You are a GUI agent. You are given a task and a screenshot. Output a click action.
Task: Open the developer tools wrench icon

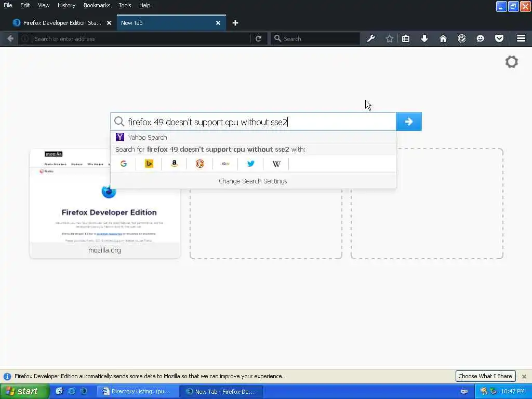pos(371,38)
